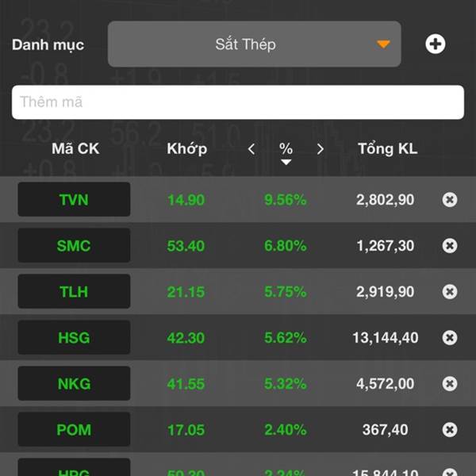Image resolution: width=476 pixels, height=476 pixels.
Task: Switch to next column with right chevron
Action: pyautogui.click(x=320, y=149)
